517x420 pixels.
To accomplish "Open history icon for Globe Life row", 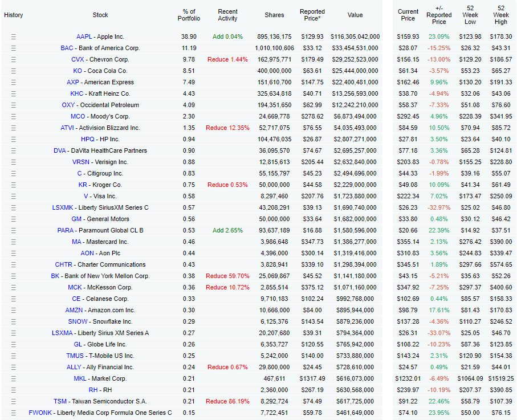I will coord(14,345).
